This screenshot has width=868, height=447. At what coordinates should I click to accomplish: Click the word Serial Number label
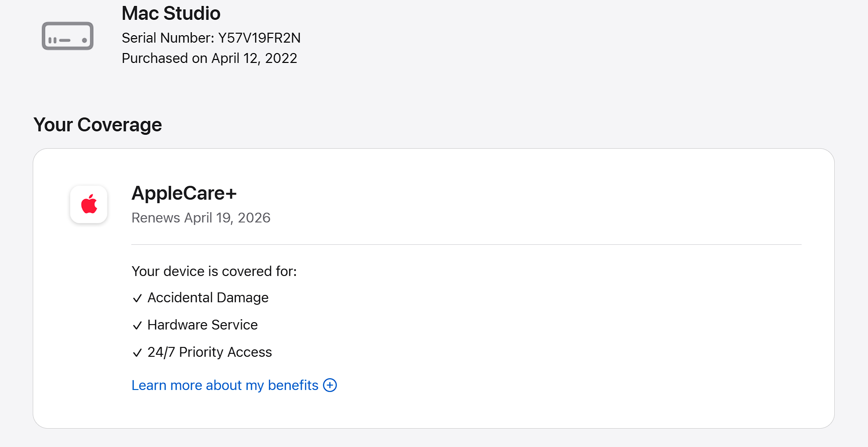pos(167,38)
